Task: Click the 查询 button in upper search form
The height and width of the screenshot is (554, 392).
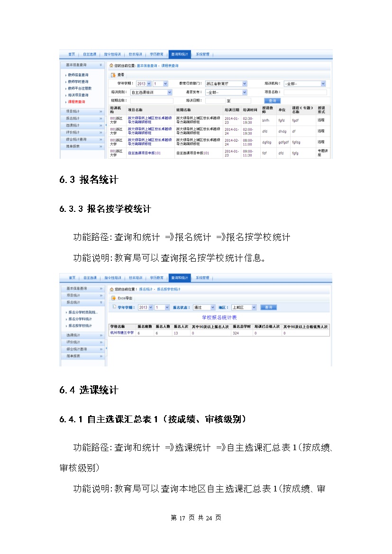Action: (x=272, y=101)
